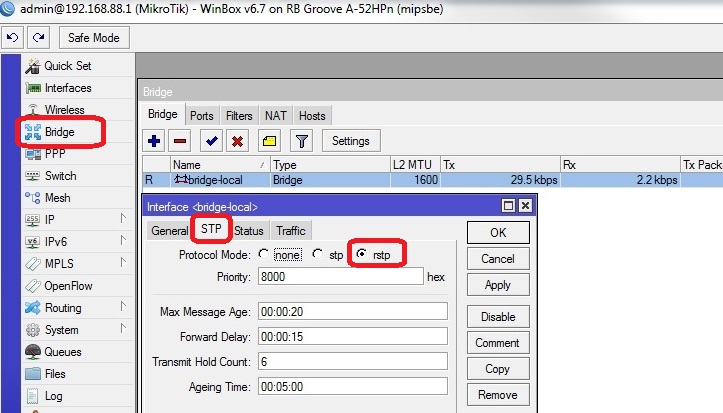The image size is (723, 413).
Task: Click Forward Delay field
Action: [353, 336]
